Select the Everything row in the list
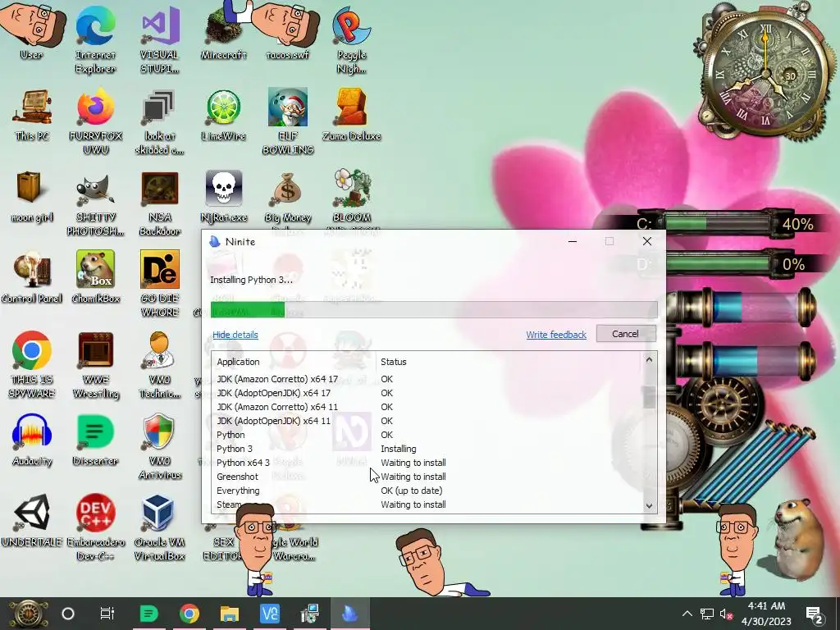This screenshot has height=630, width=840. 427,491
